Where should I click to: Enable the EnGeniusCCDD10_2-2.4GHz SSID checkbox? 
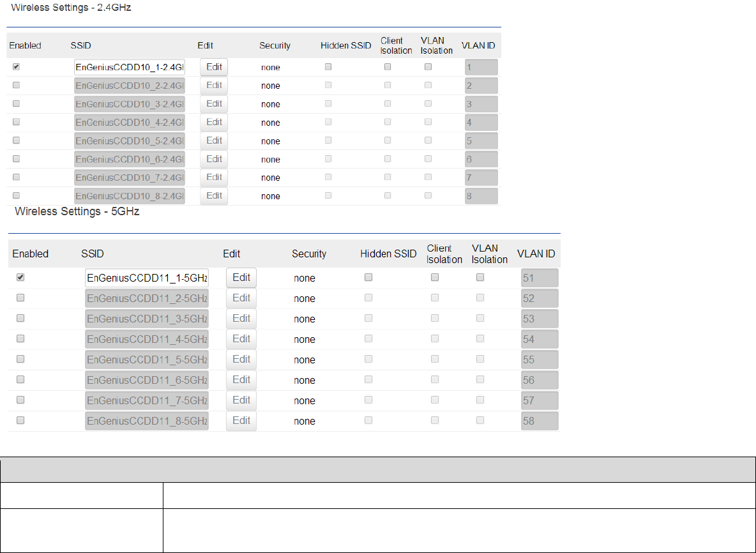click(17, 86)
